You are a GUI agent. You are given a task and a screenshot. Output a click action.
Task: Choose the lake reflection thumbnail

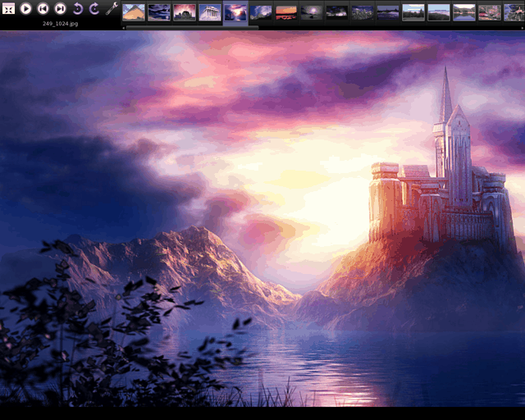pyautogui.click(x=464, y=12)
